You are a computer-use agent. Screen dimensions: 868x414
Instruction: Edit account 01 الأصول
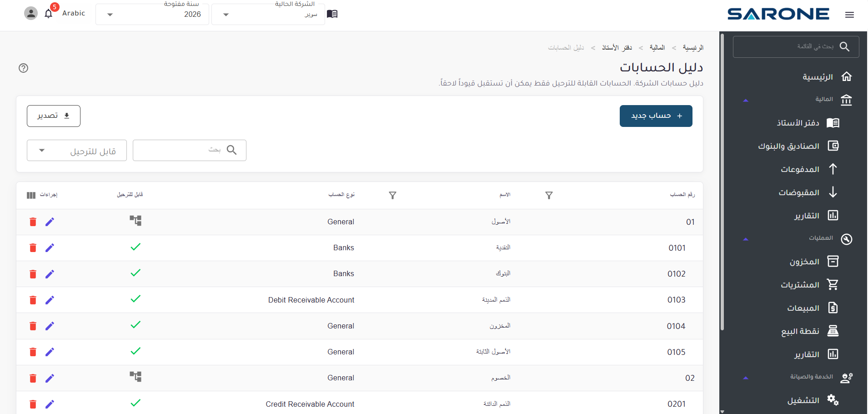pyautogui.click(x=50, y=222)
